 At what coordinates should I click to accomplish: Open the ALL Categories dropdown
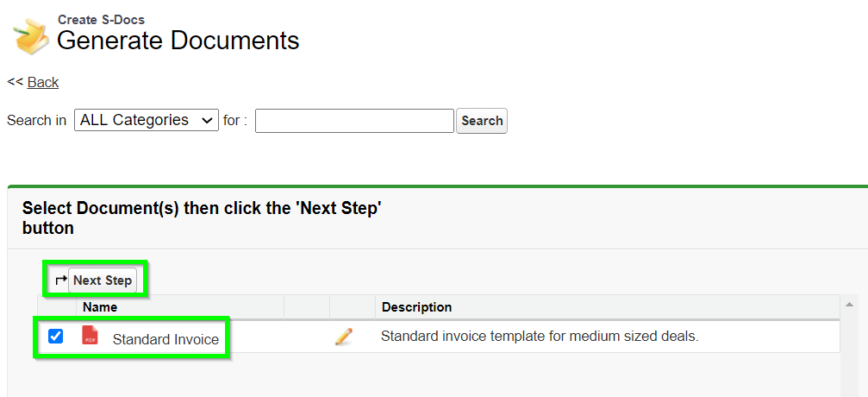tap(147, 120)
